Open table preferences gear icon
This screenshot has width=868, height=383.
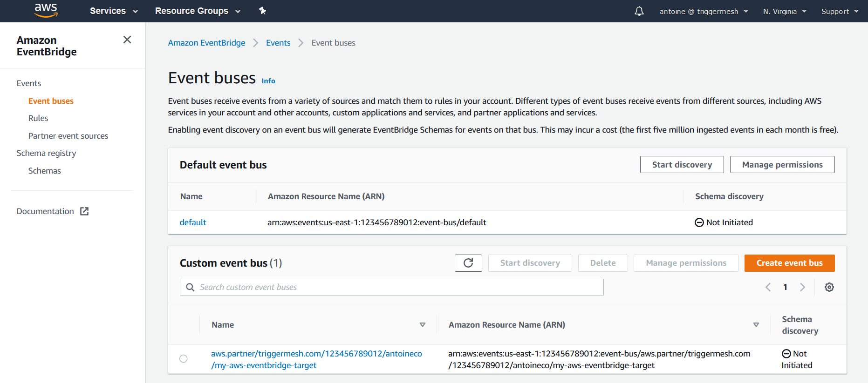829,287
